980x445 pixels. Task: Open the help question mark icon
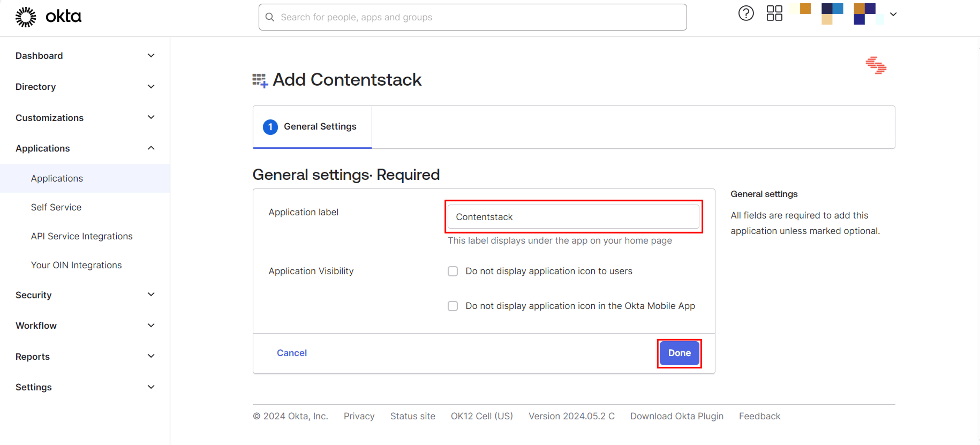(746, 14)
